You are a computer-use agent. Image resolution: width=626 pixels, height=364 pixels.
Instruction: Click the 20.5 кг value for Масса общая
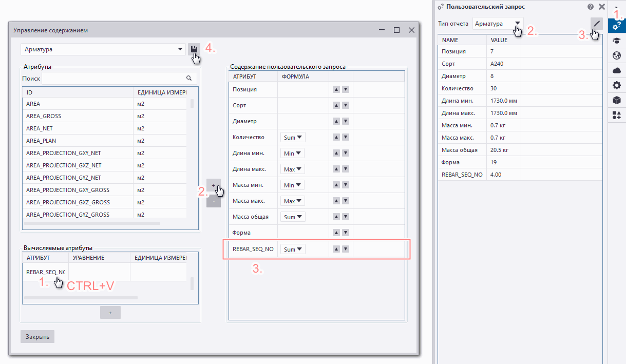499,150
